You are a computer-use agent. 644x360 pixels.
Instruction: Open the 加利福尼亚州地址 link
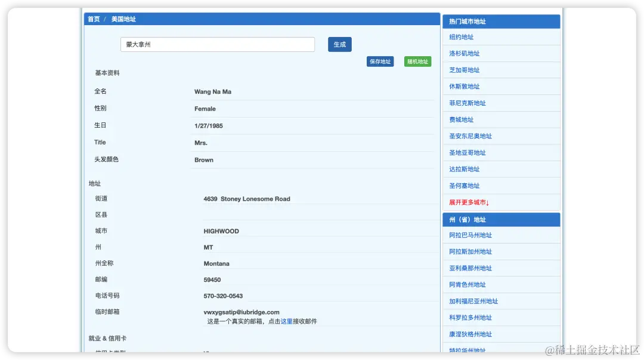coord(473,301)
